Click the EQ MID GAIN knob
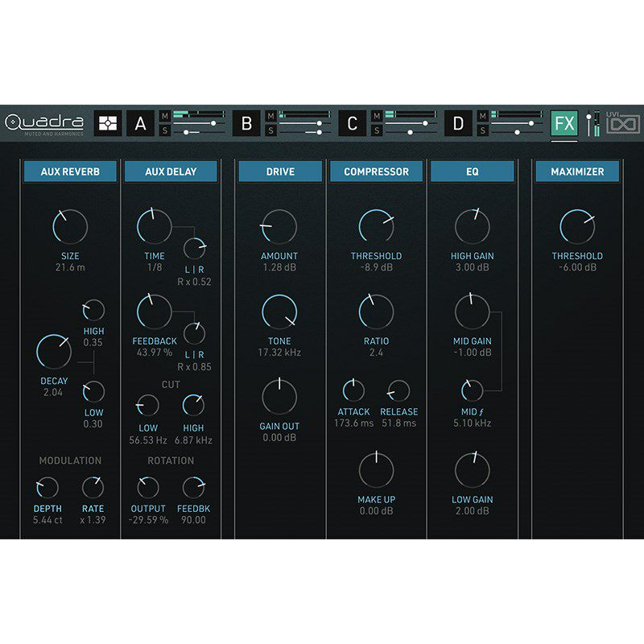Image resolution: width=644 pixels, height=644 pixels. click(x=473, y=312)
